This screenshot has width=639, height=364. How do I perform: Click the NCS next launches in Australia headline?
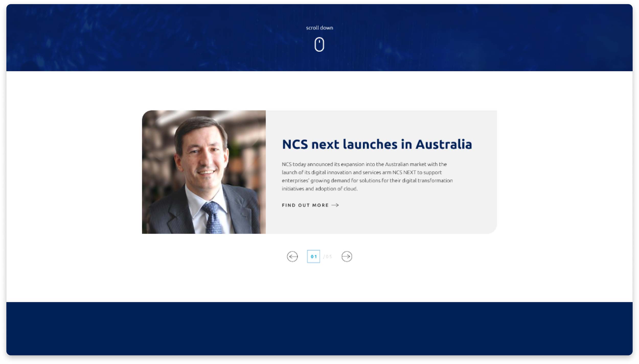(x=377, y=144)
